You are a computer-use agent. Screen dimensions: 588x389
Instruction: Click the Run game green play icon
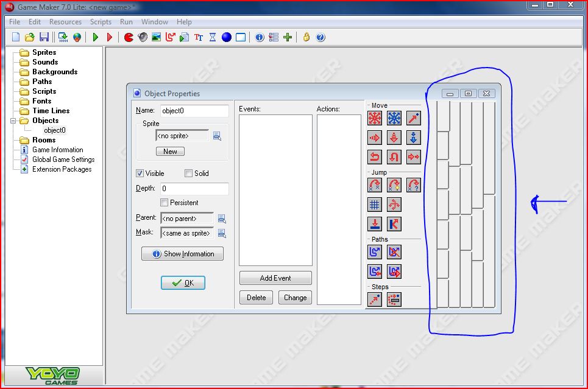click(96, 37)
